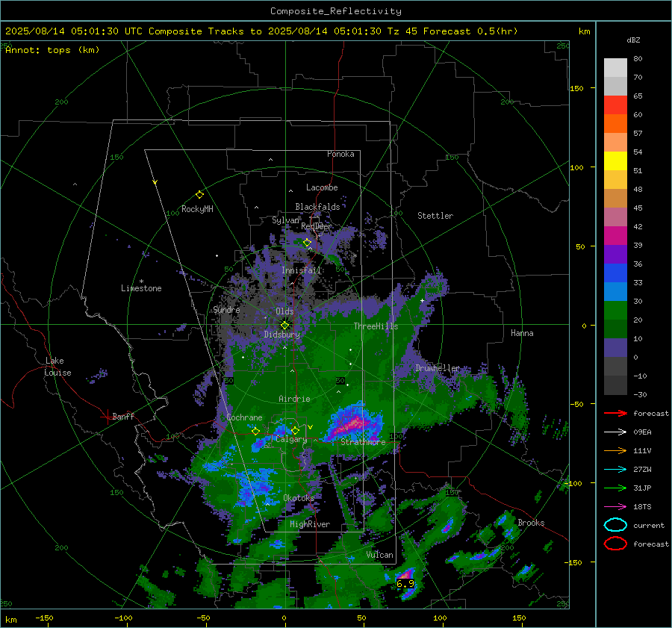Click the Okotoks city label
The image size is (672, 628).
[x=299, y=498]
